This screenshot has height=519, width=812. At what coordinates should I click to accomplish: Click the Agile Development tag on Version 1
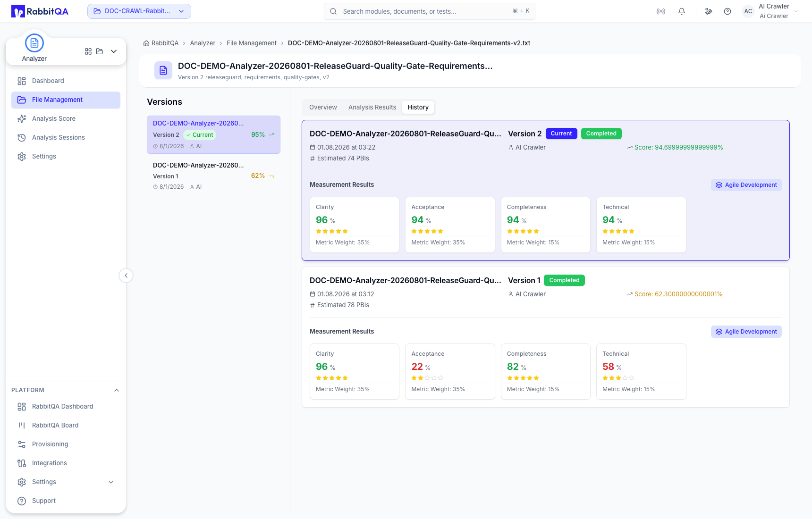pyautogui.click(x=746, y=332)
